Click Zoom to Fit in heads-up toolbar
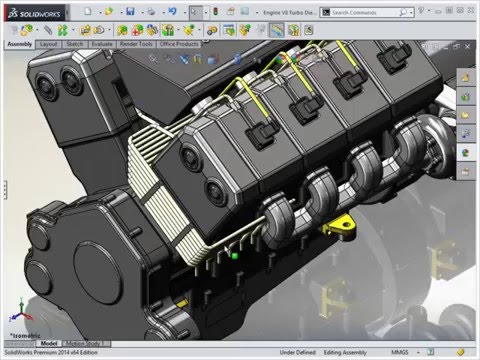This screenshot has width=480, height=360. tap(153, 59)
